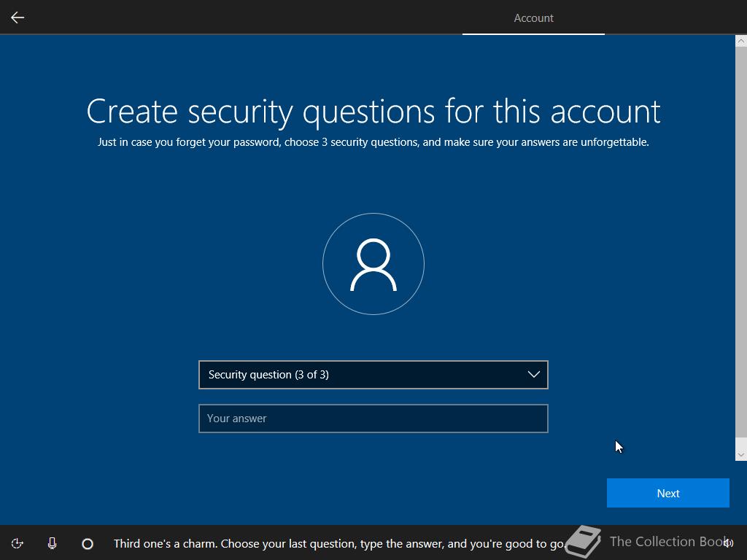Click the vertical scrollbar thumb
The width and height of the screenshot is (747, 560).
pos(741,241)
